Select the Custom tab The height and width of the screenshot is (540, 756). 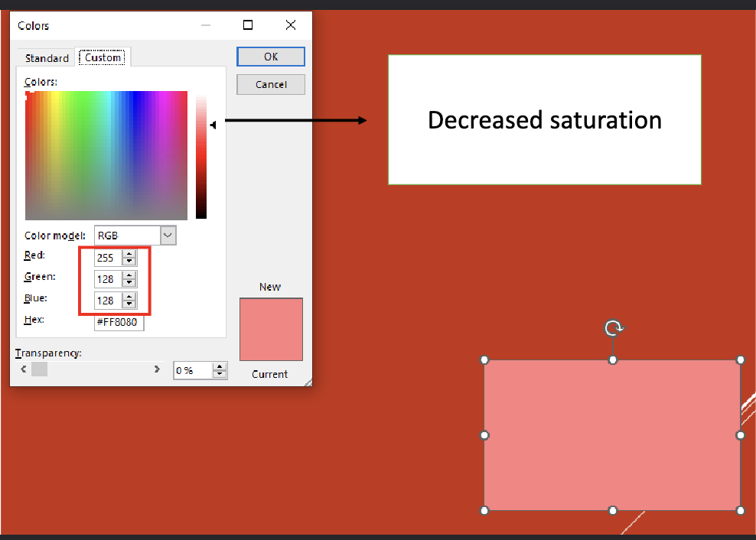click(x=103, y=57)
